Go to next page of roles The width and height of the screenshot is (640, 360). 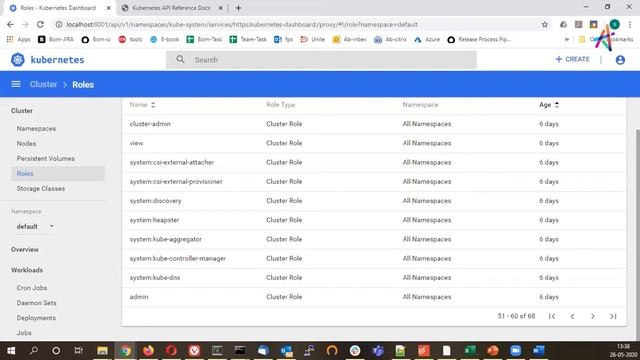pyautogui.click(x=593, y=316)
